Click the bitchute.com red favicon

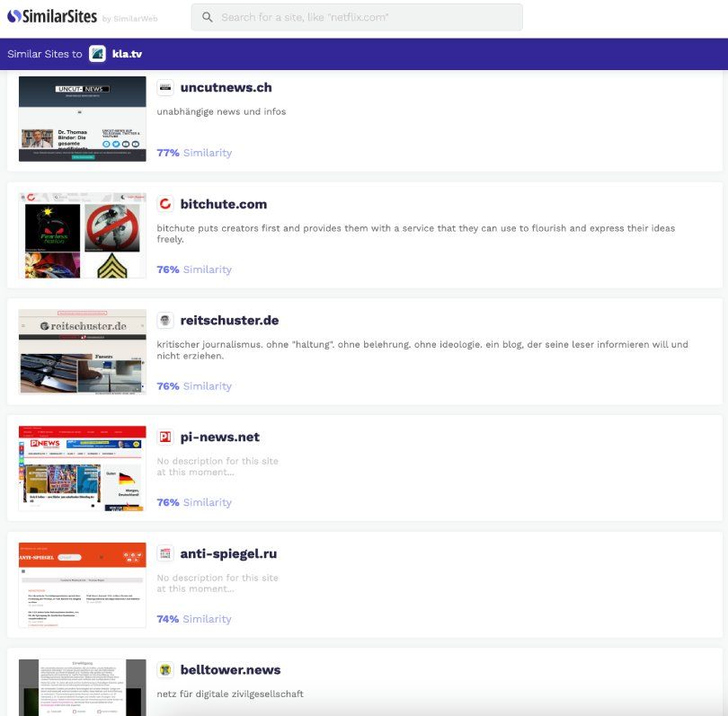click(165, 204)
